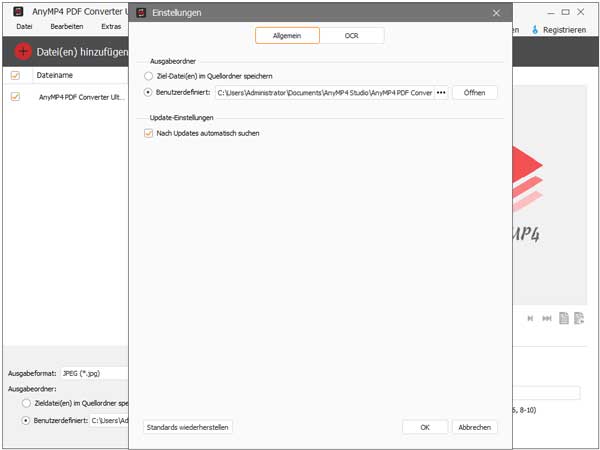Go to next preview page
The width and height of the screenshot is (600, 450).
(530, 318)
